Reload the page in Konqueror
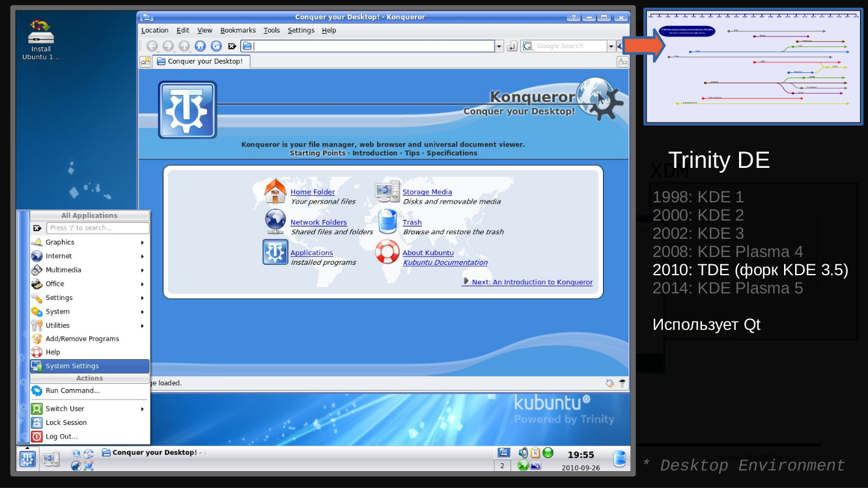The image size is (868, 488). tap(216, 46)
